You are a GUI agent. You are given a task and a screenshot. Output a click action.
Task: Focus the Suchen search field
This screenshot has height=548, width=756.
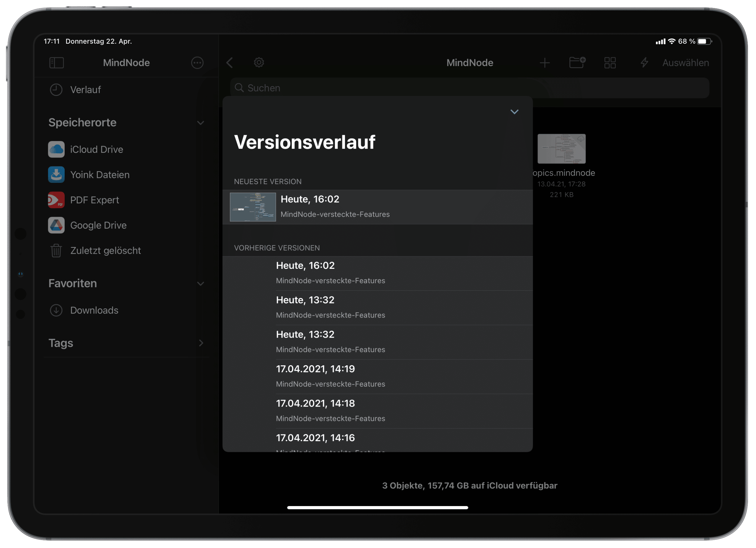pyautogui.click(x=470, y=88)
